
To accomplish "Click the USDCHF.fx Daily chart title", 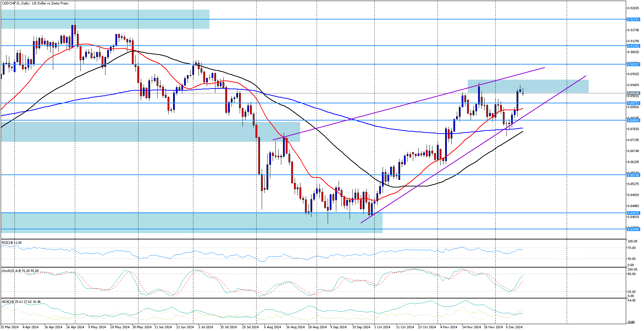I will pos(35,3).
